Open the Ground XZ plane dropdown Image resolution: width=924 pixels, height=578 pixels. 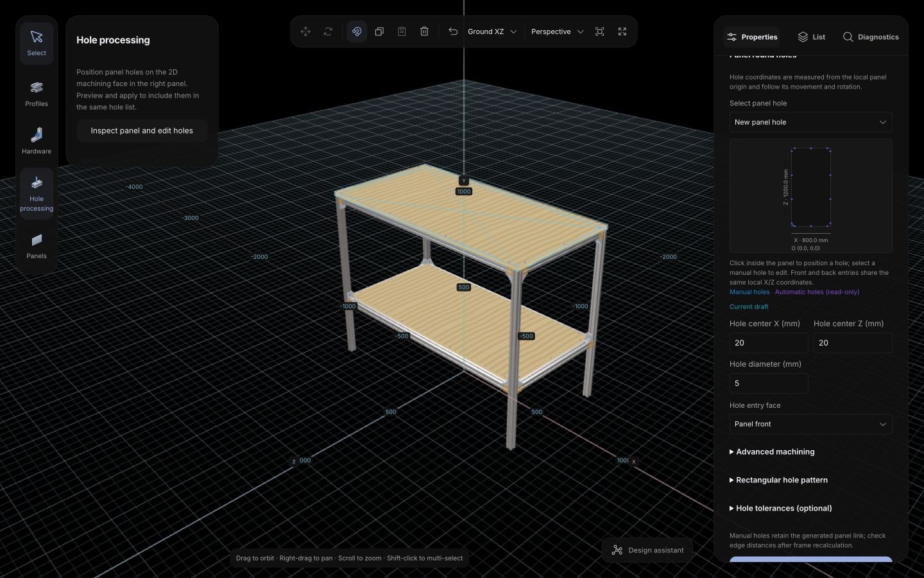coord(492,31)
